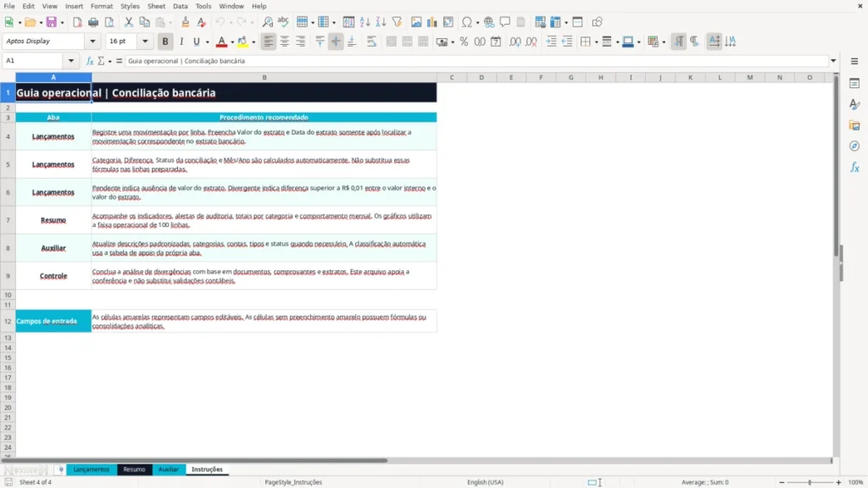Open sidebar Navigator compass icon
This screenshot has height=488, width=868.
(854, 146)
